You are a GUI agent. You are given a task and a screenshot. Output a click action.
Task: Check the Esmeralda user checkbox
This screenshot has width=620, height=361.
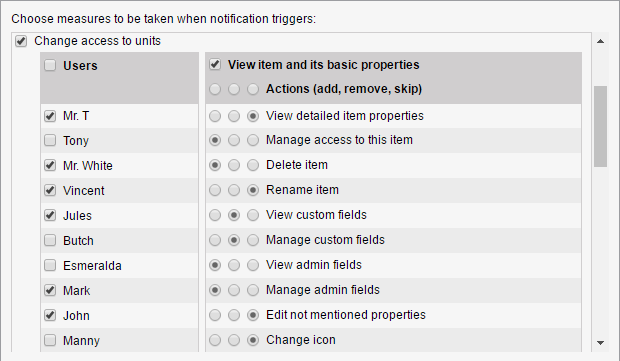pos(50,265)
